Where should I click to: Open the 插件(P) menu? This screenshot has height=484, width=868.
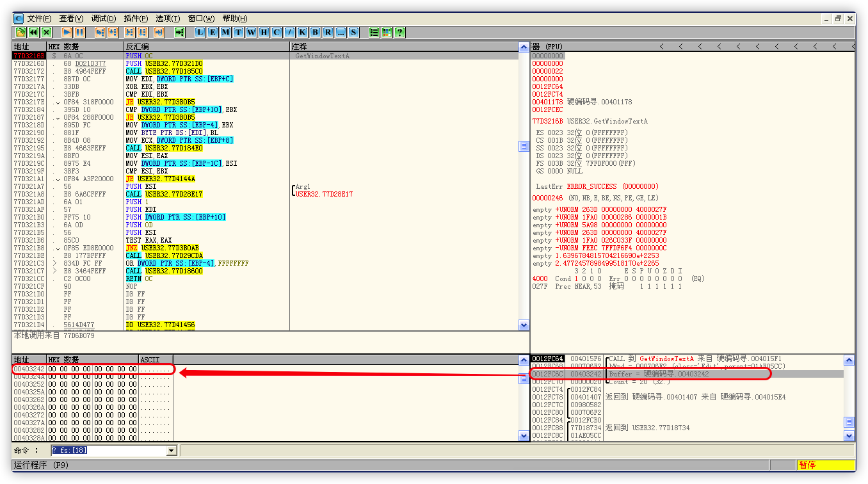tap(136, 19)
